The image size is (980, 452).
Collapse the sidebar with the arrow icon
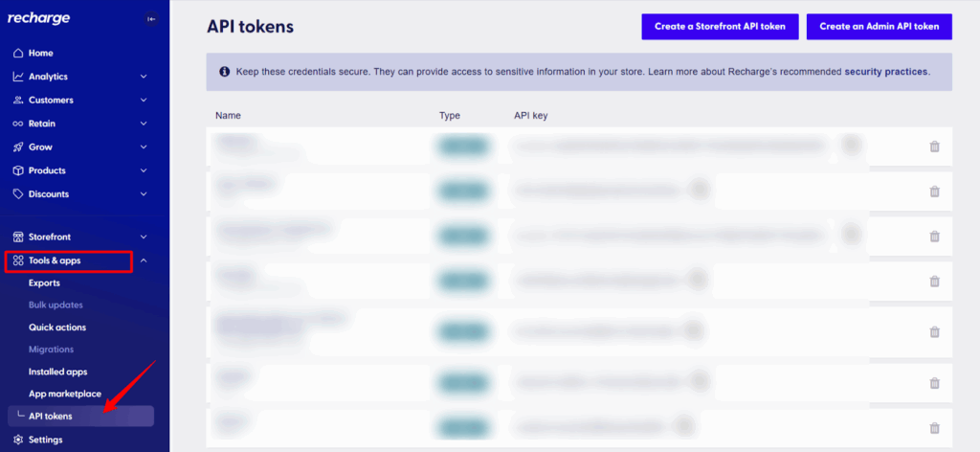151,19
